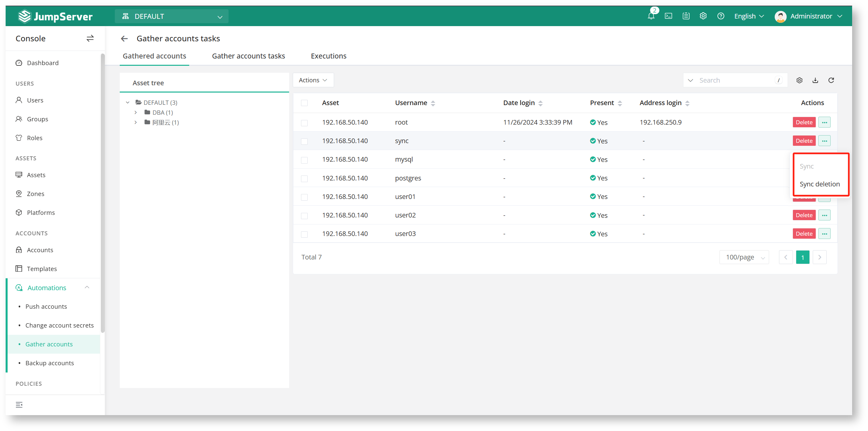Expand the 阿里云 (1) tree node
The image size is (868, 431).
pyautogui.click(x=136, y=122)
